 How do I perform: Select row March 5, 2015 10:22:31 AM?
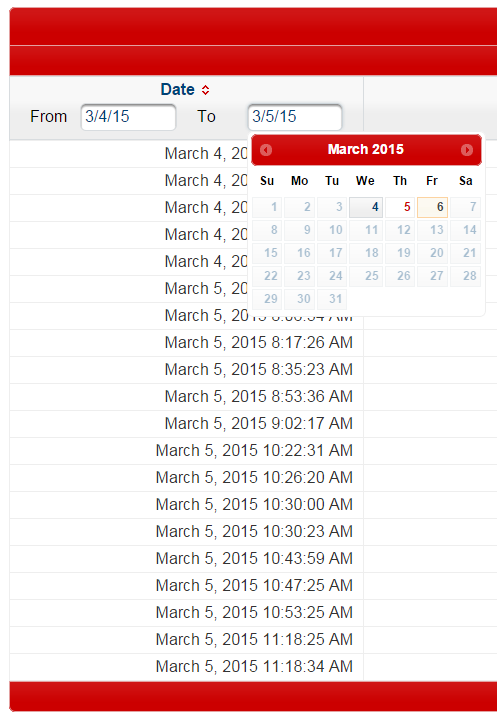pyautogui.click(x=254, y=451)
